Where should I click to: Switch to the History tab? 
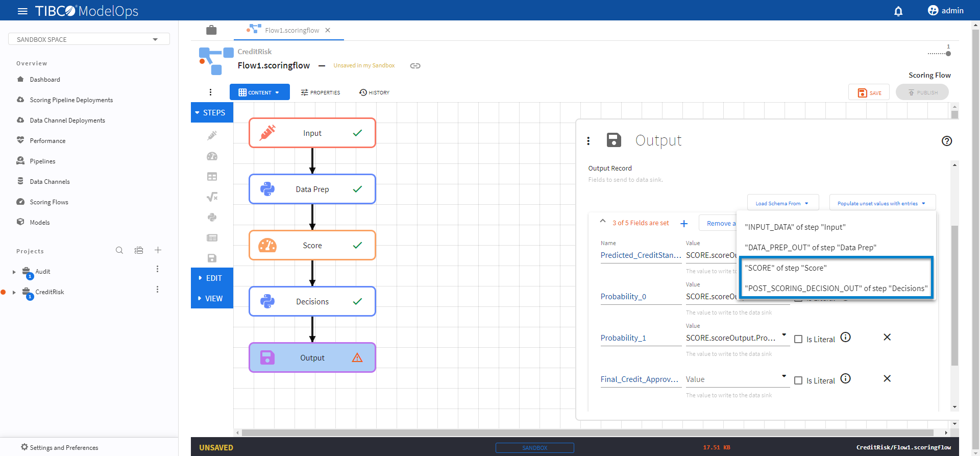click(x=374, y=92)
